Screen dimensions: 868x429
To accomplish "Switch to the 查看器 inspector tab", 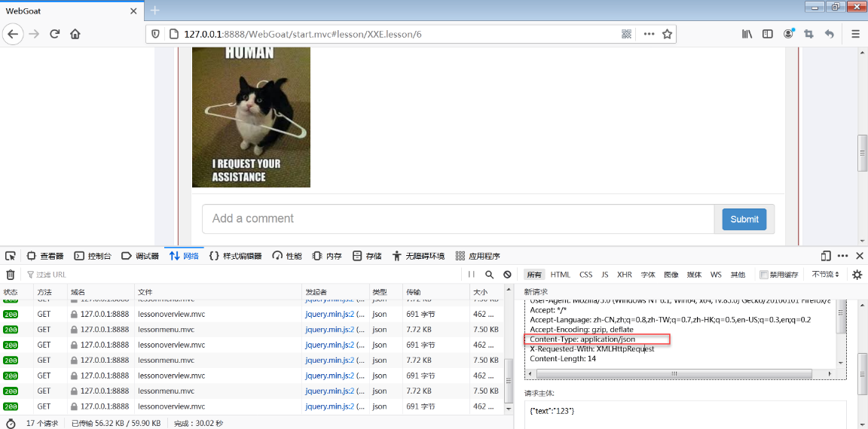I will [45, 256].
